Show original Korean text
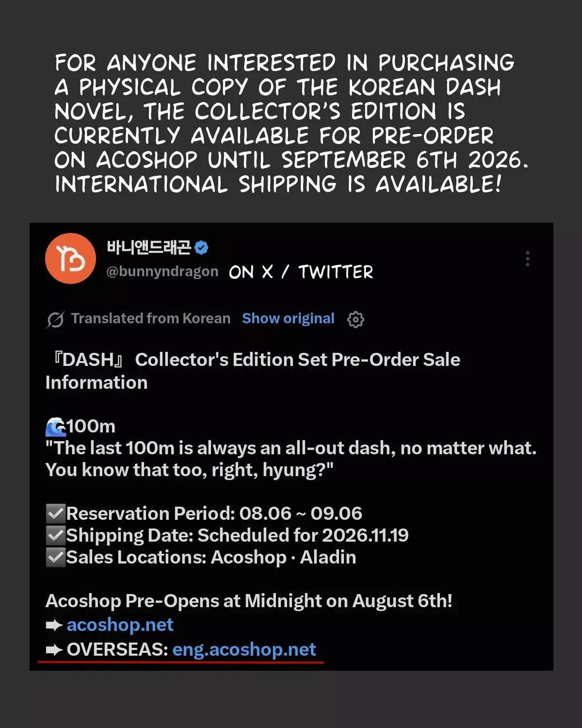Viewport: 582px width, 728px height. (288, 318)
